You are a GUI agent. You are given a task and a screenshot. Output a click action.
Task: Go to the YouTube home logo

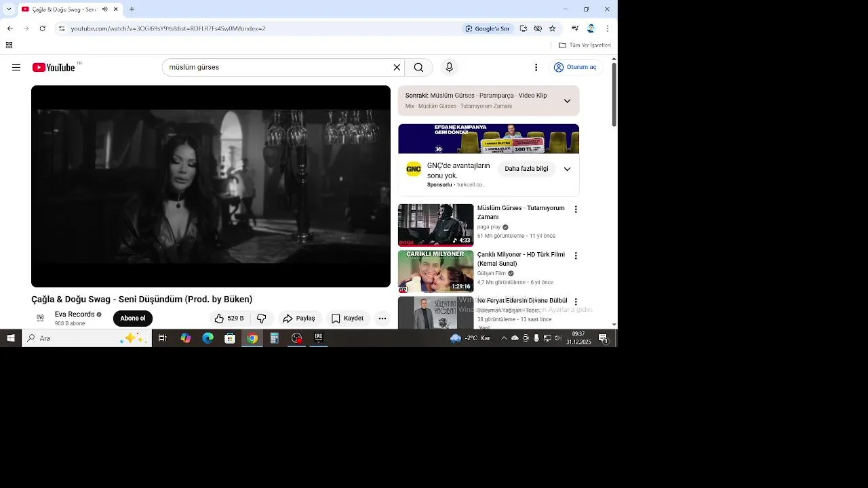54,67
